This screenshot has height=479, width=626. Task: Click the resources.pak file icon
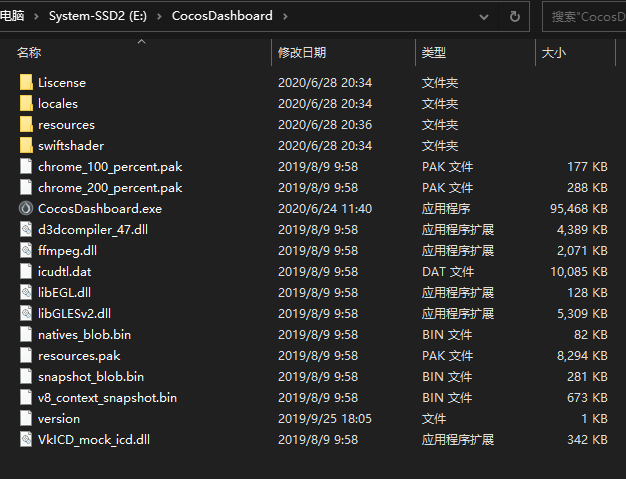(x=26, y=356)
